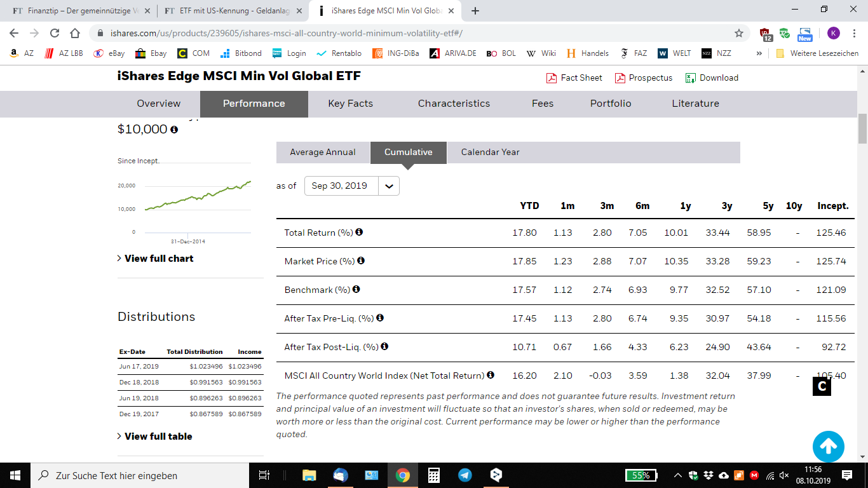
Task: Open the FAZ bookmark
Action: click(x=634, y=53)
